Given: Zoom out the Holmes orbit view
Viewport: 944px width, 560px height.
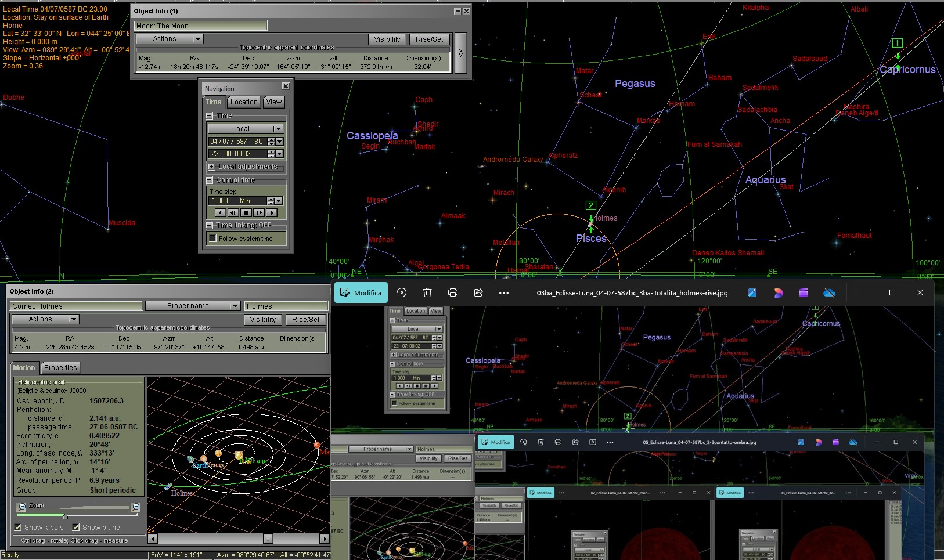Looking at the screenshot, I should tap(22, 507).
